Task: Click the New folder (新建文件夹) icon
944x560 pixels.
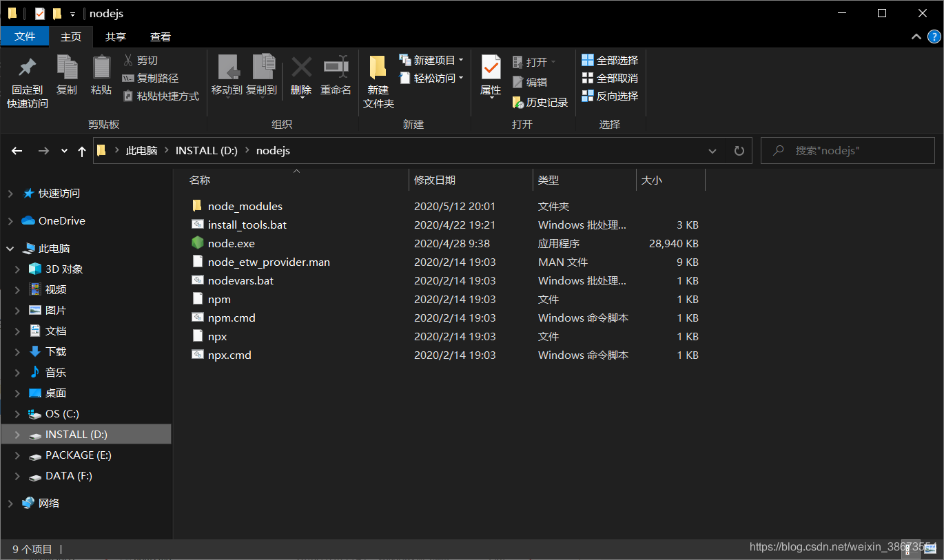Action: [x=378, y=68]
